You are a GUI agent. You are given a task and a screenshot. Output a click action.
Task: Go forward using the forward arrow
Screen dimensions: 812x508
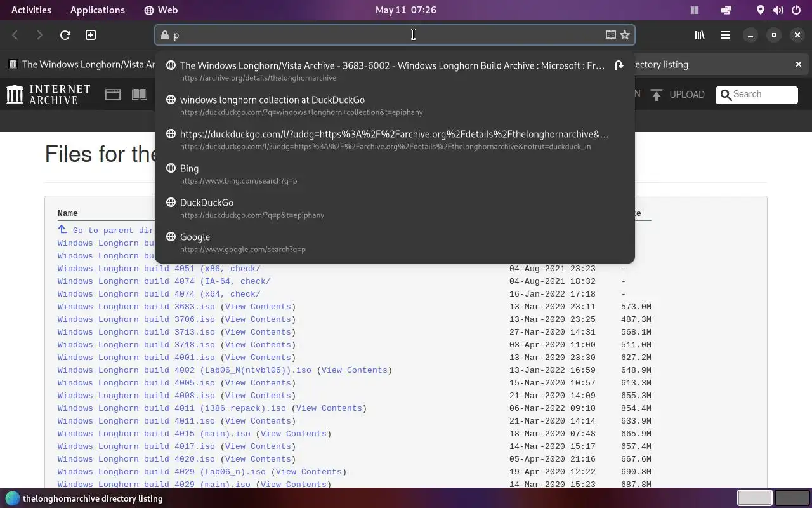pos(39,35)
